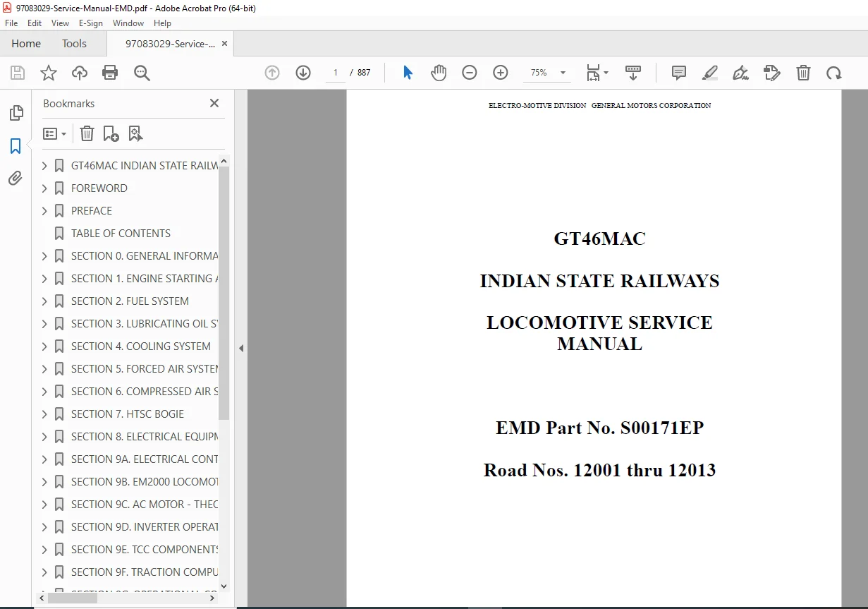
Task: Open Page Thumbnails panel icon
Action: pos(16,113)
